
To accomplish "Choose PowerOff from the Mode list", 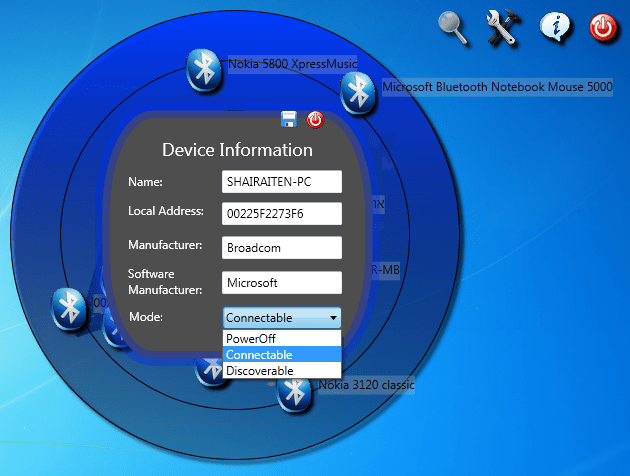I will coord(282,338).
